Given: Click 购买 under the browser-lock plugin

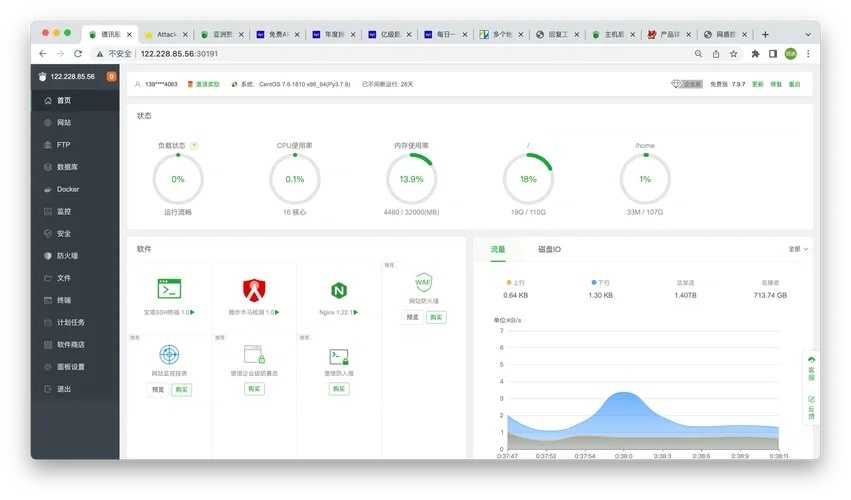Looking at the screenshot, I should click(254, 389).
